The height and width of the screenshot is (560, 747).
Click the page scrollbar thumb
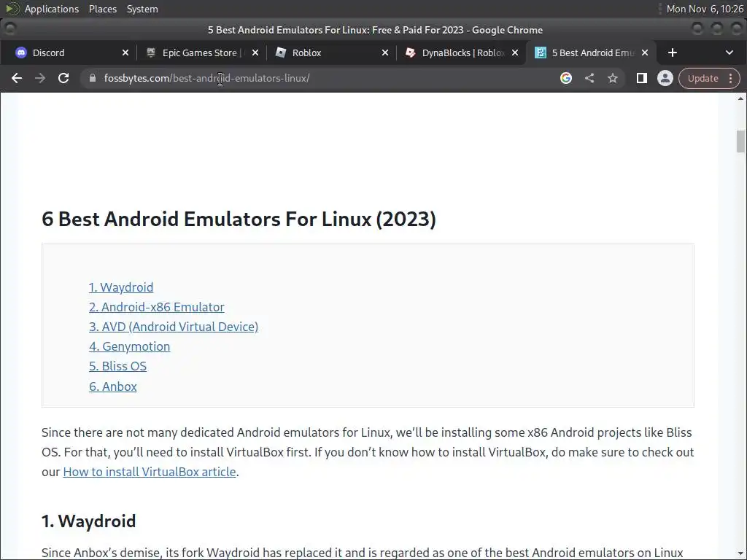(x=740, y=141)
